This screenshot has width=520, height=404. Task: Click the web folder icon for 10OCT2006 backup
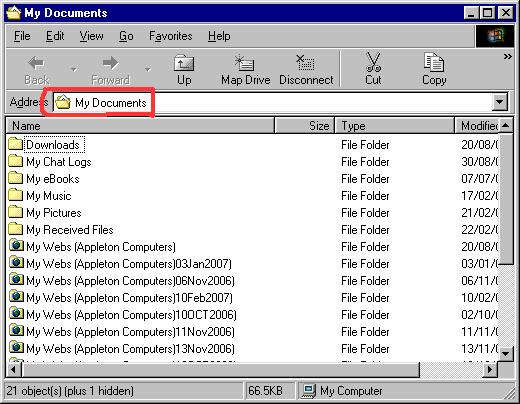[x=16, y=314]
